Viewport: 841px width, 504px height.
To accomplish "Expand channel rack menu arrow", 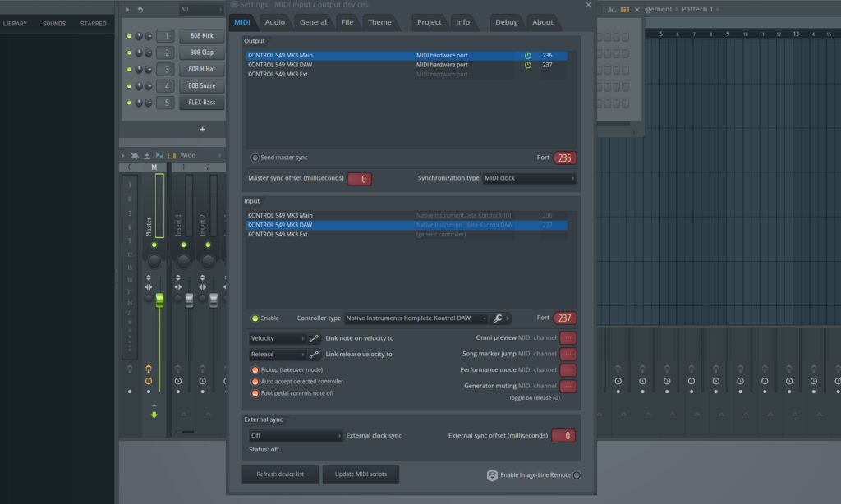I will point(127,10).
